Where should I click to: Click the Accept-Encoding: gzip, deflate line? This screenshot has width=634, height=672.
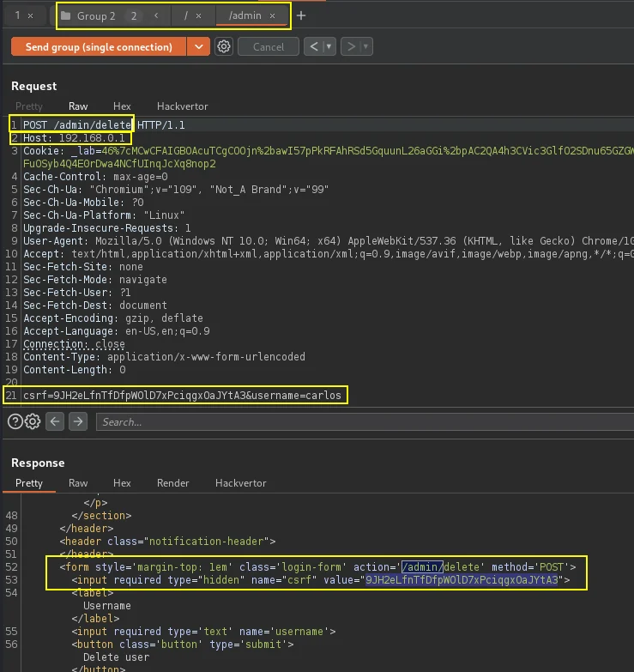tap(112, 318)
